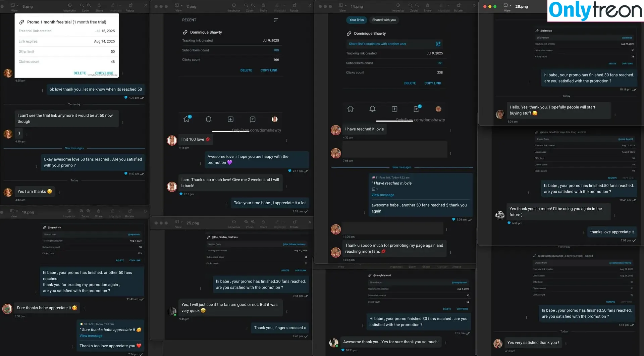
Task: Click the home icon in the 7.png window
Action: click(x=187, y=119)
